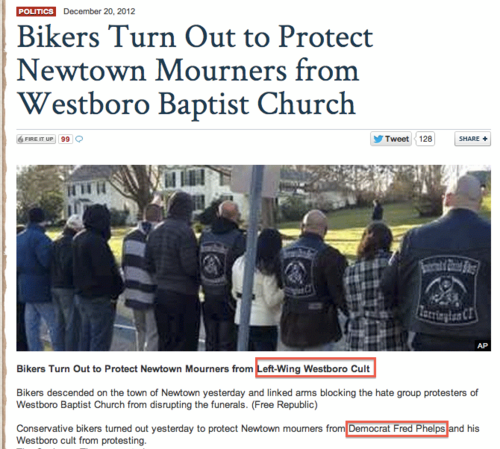Viewport: 500px width, 449px height.
Task: Click the bold subheading below the photo
Action: pyautogui.click(x=193, y=369)
